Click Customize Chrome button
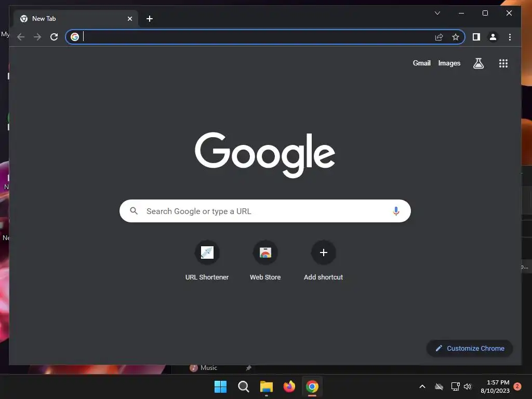The height and width of the screenshot is (399, 532). [470, 348]
